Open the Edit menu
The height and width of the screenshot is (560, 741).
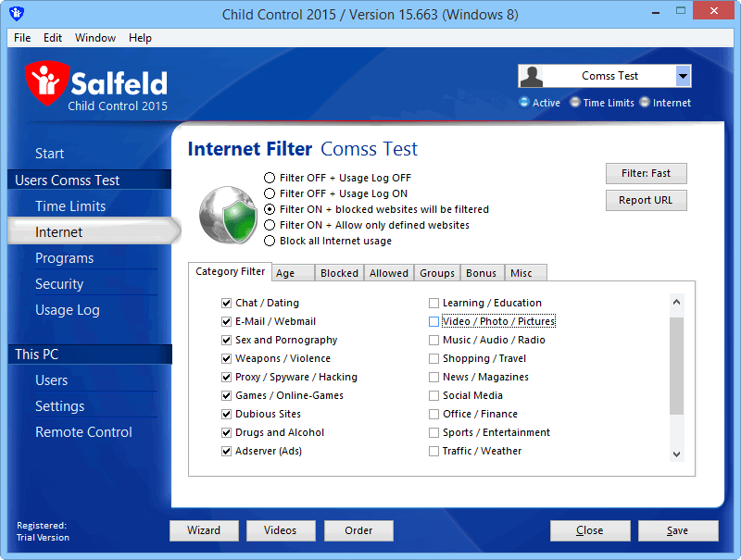(x=53, y=38)
